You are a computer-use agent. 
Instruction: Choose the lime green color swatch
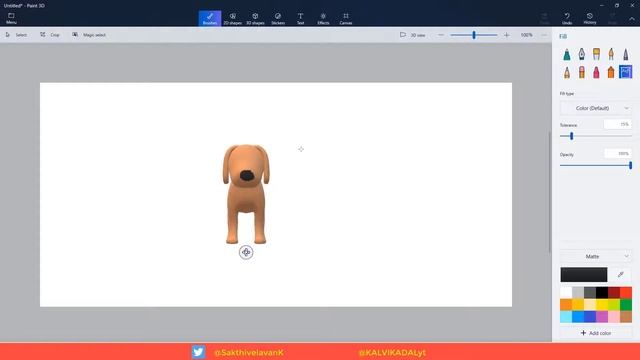click(x=614, y=304)
